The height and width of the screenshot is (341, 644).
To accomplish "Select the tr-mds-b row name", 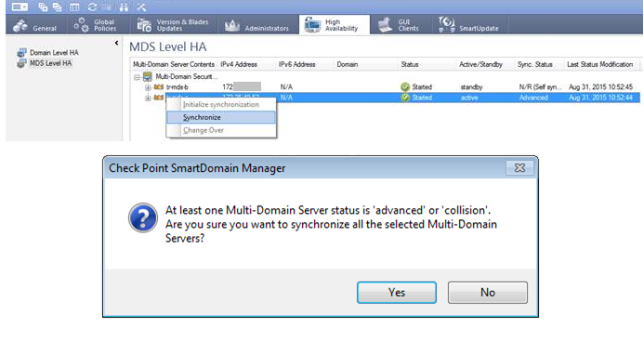I will [177, 87].
